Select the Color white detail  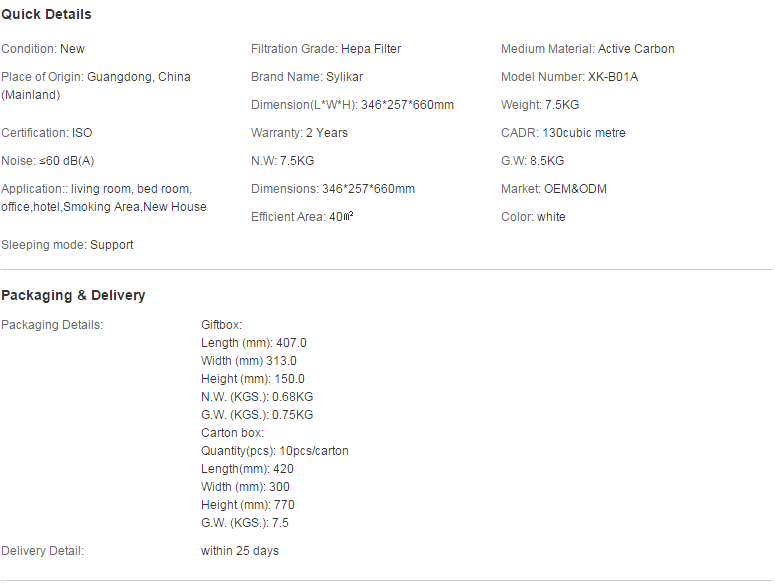533,217
